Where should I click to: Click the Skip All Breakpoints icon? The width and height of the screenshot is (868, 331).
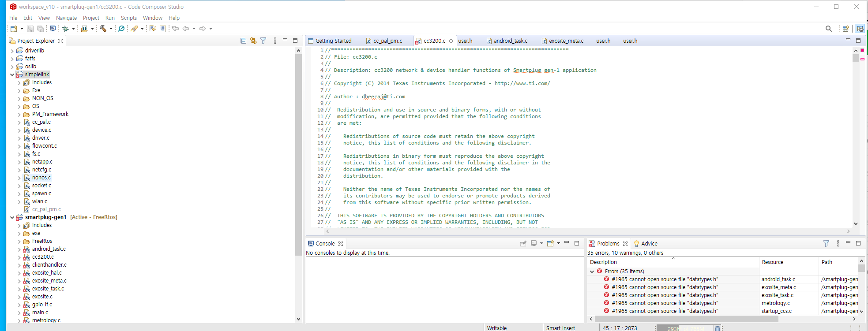(x=121, y=29)
